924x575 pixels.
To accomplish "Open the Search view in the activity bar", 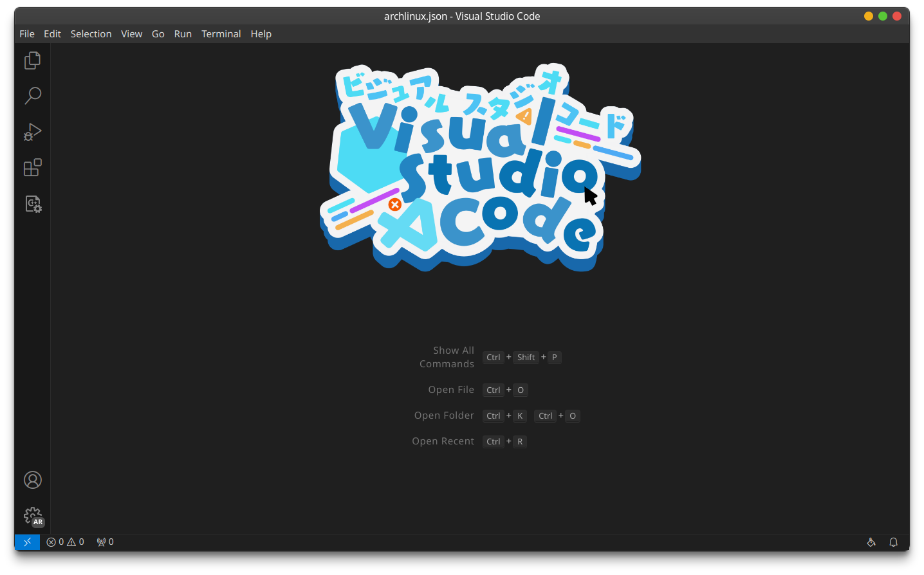I will pos(32,96).
